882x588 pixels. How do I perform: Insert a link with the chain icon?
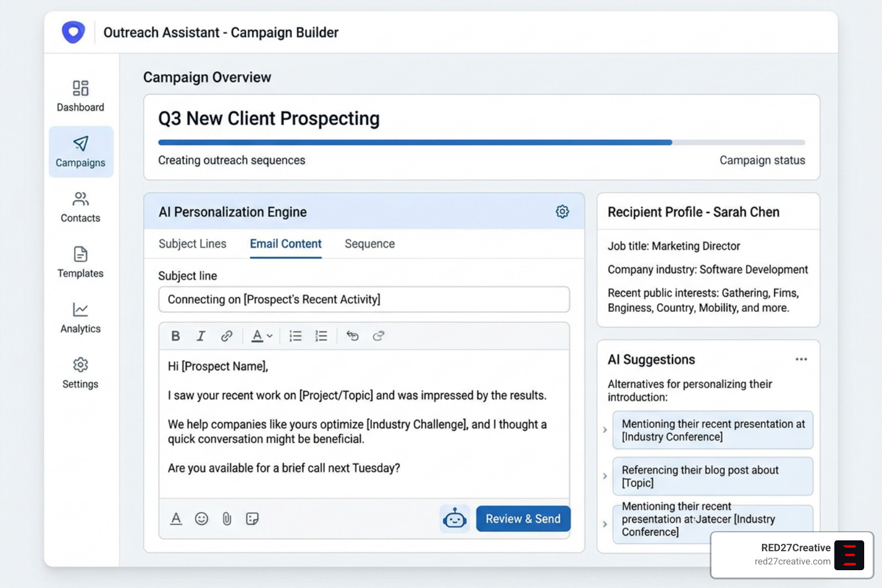click(227, 336)
